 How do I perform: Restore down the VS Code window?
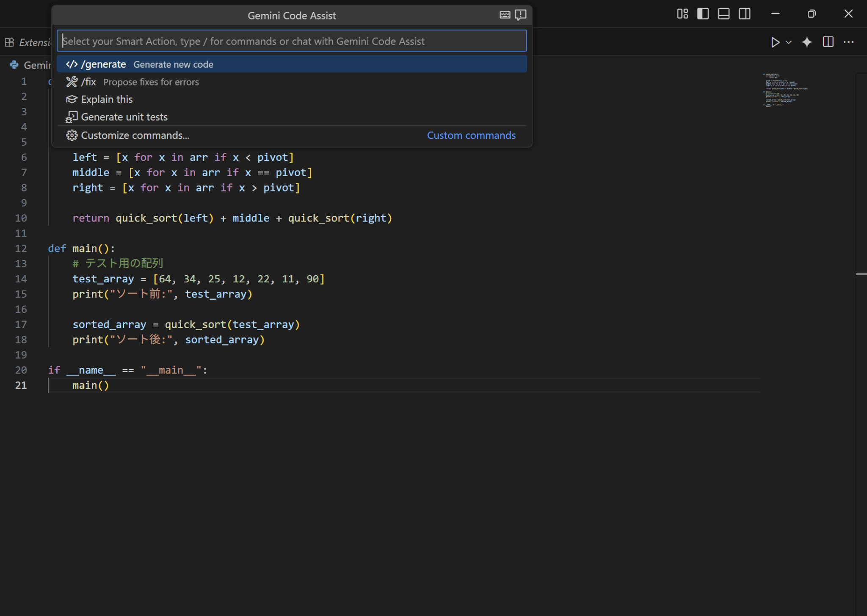click(811, 14)
